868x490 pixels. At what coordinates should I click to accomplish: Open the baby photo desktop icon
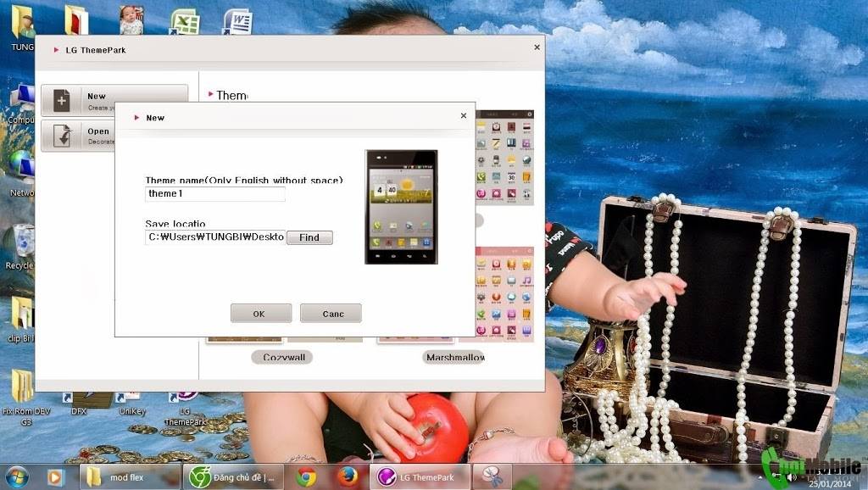pos(131,20)
